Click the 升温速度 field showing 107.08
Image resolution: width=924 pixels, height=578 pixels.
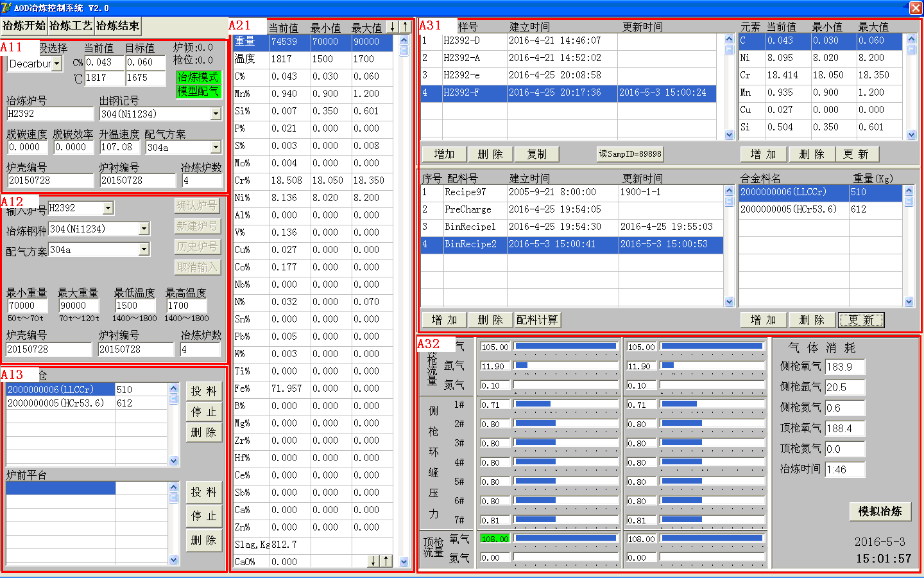tap(119, 147)
